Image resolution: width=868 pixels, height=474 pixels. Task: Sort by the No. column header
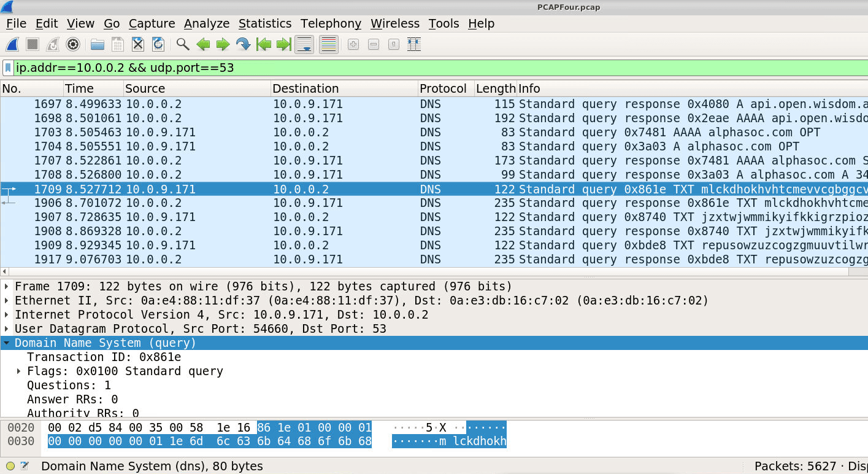tap(31, 88)
